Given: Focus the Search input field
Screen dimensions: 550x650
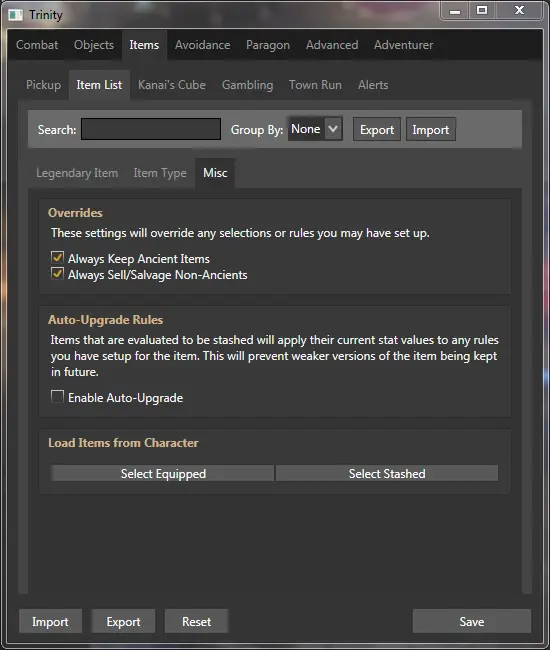Looking at the screenshot, I should pos(150,129).
